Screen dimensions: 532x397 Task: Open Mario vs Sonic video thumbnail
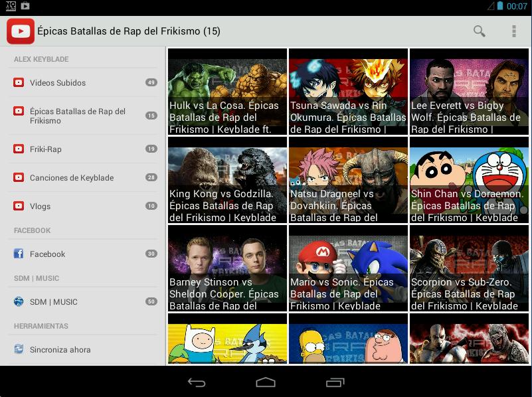tap(348, 268)
